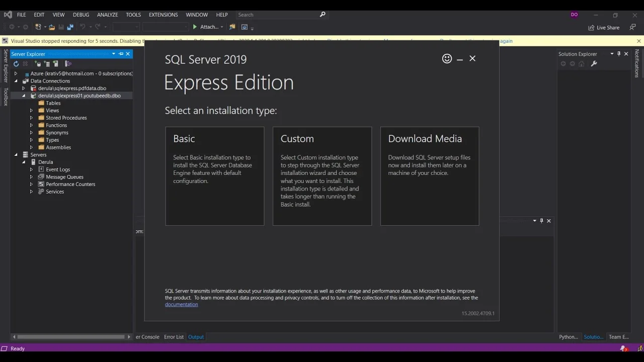The height and width of the screenshot is (362, 644).
Task: Toggle auto-hide pin on Solution Explorer
Action: (x=619, y=54)
